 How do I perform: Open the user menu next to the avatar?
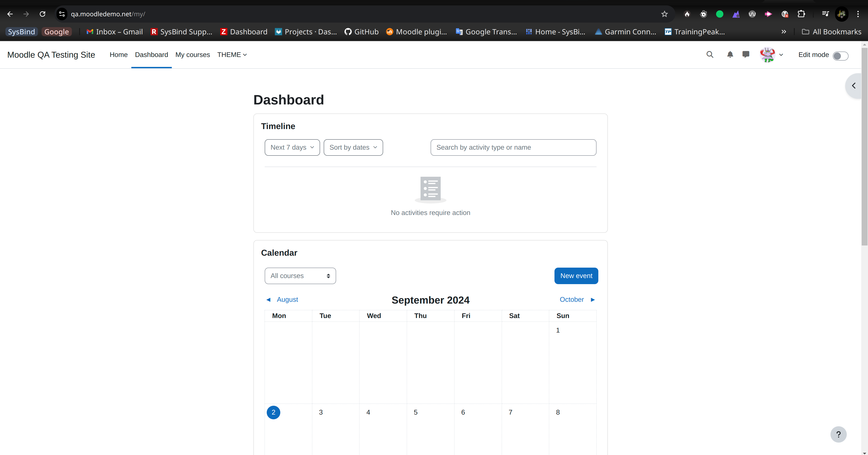pyautogui.click(x=781, y=55)
